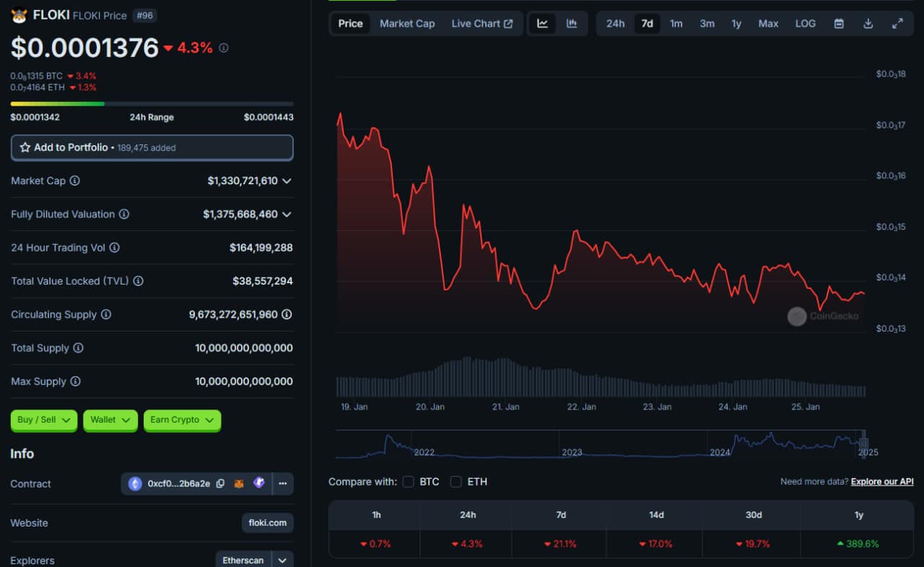
Task: Click the 1y 389.6% change cell
Action: click(x=858, y=544)
